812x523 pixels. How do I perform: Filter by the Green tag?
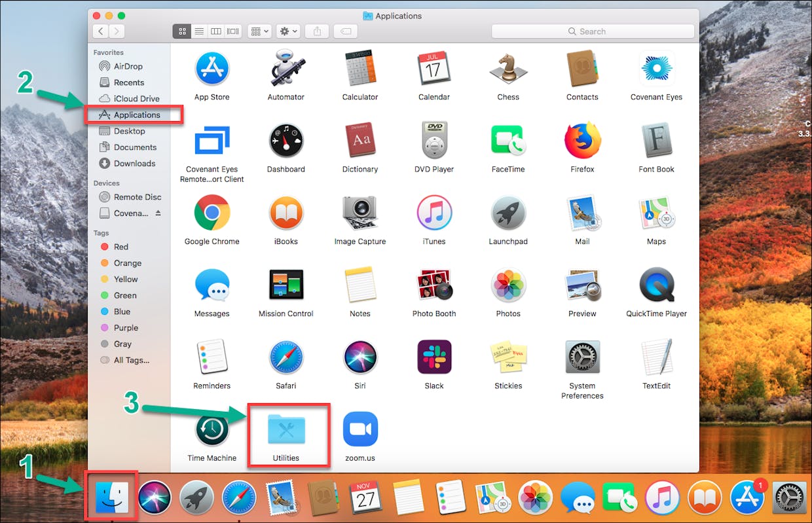tap(124, 295)
